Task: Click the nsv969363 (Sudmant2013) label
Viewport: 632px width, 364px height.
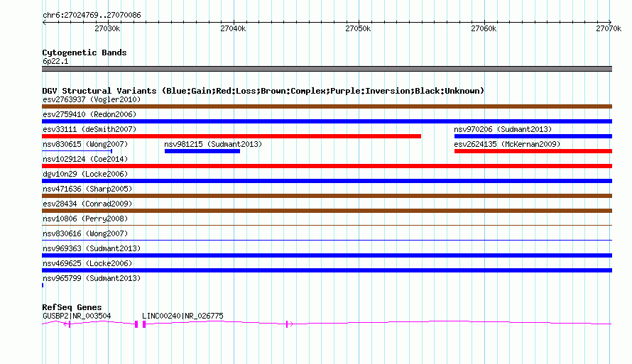Action: (92, 248)
